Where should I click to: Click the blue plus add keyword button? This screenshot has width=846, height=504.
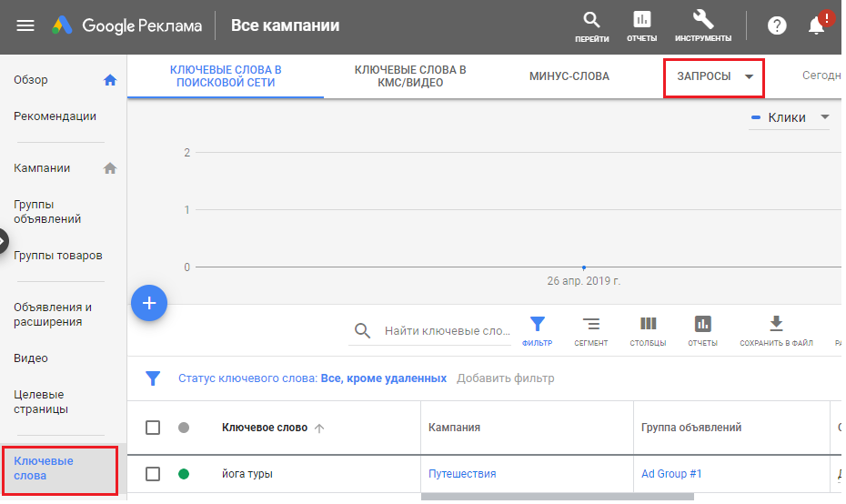149,303
